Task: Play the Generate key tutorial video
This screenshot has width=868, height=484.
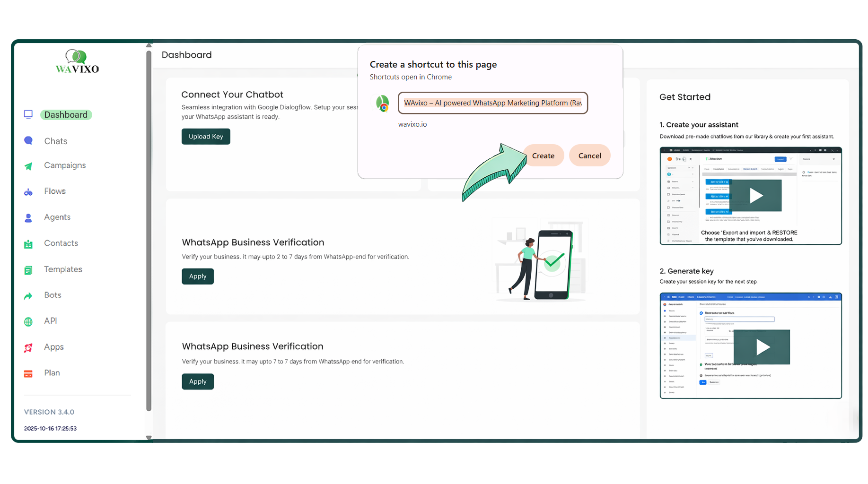Action: click(x=762, y=347)
